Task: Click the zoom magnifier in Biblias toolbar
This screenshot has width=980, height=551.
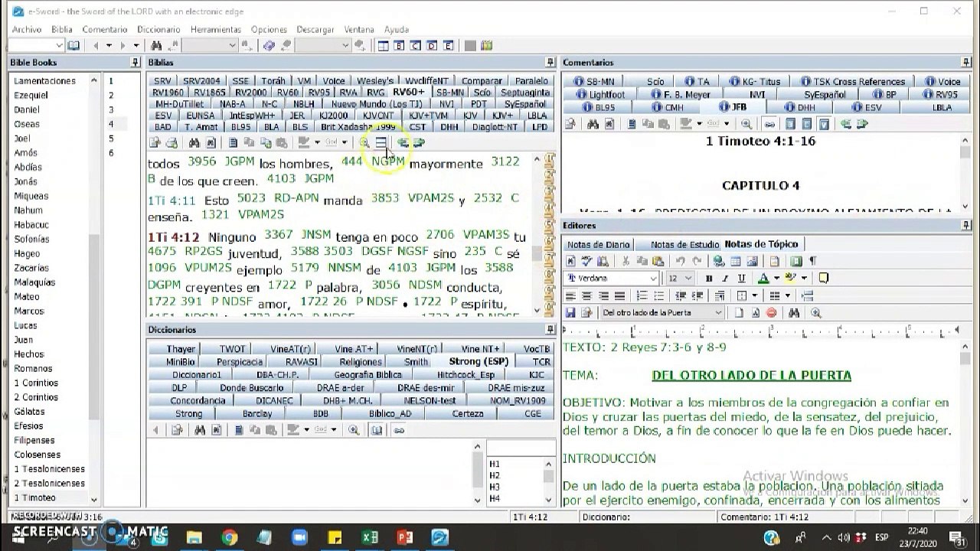Action: coord(364,142)
